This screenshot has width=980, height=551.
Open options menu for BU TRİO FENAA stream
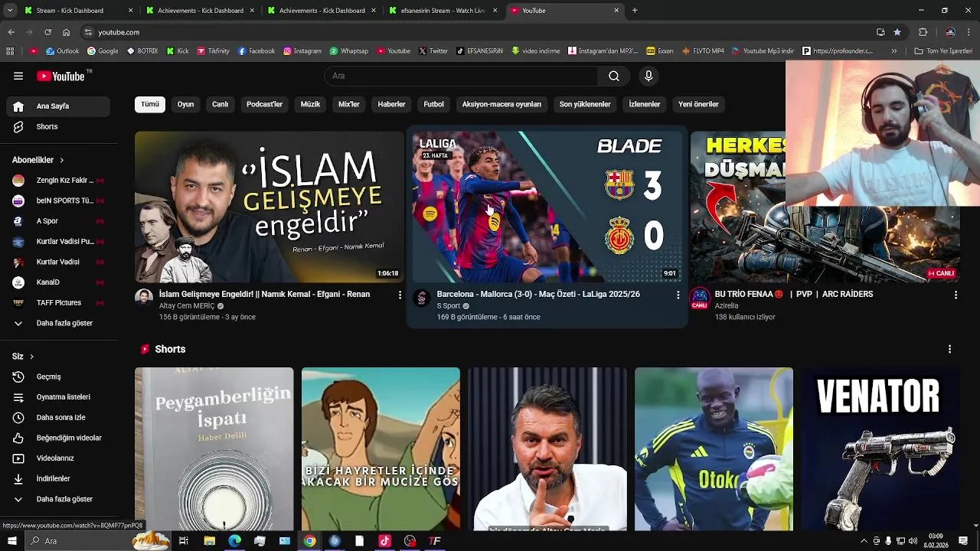coord(955,295)
